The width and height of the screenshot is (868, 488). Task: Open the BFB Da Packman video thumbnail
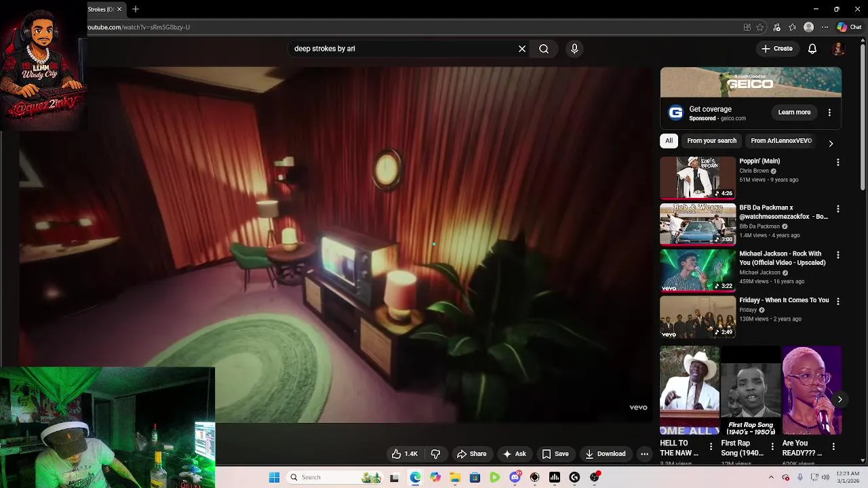(x=698, y=224)
